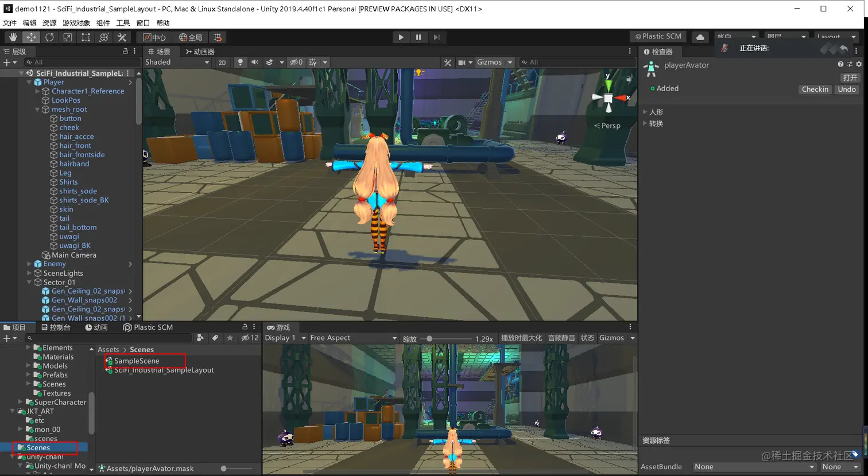Select the Hand tool in the toolbar
The height and width of the screenshot is (476, 868).
tap(13, 37)
